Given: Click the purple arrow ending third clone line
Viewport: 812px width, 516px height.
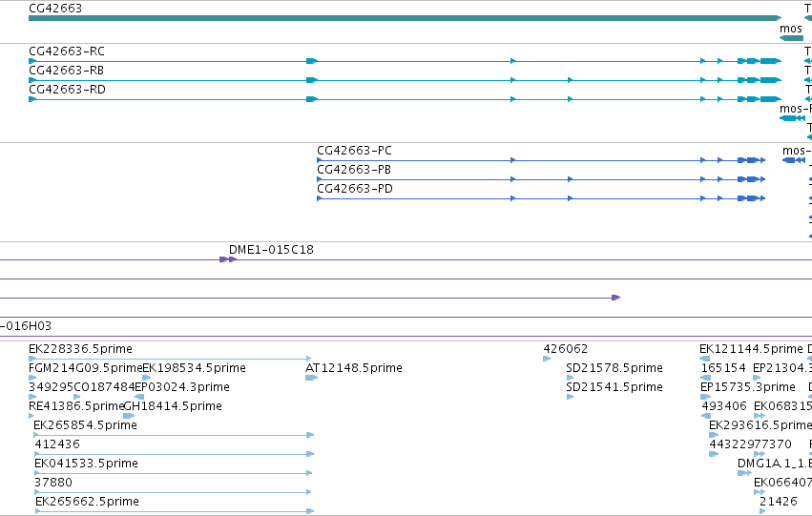Looking at the screenshot, I should click(x=615, y=298).
